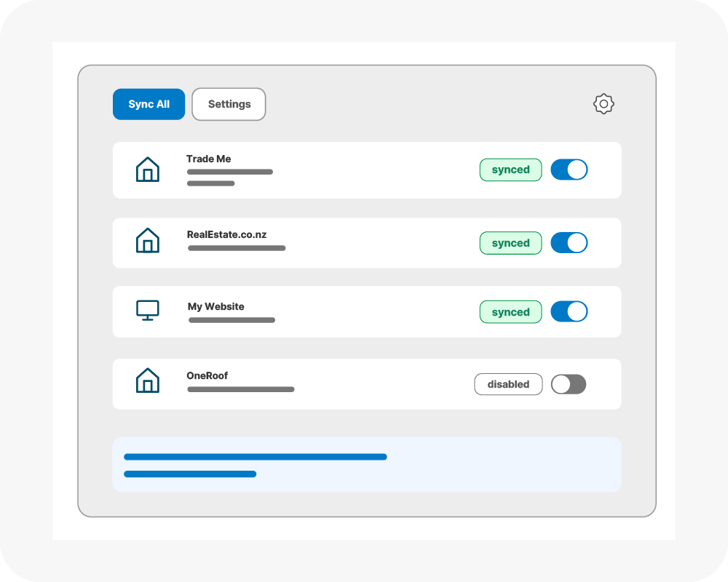The width and height of the screenshot is (728, 582).
Task: Select the Trade Me listing title
Action: pyautogui.click(x=208, y=159)
